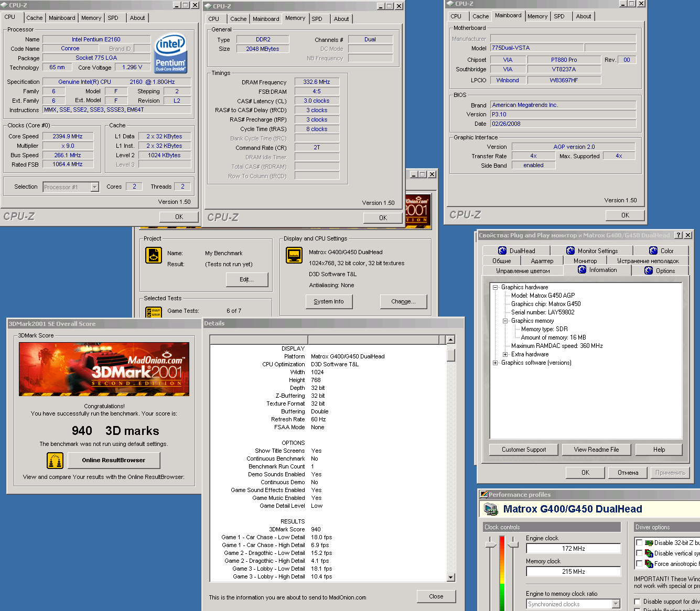
Task: Click the 'Intel Pentium E2160' name value
Action: point(96,39)
